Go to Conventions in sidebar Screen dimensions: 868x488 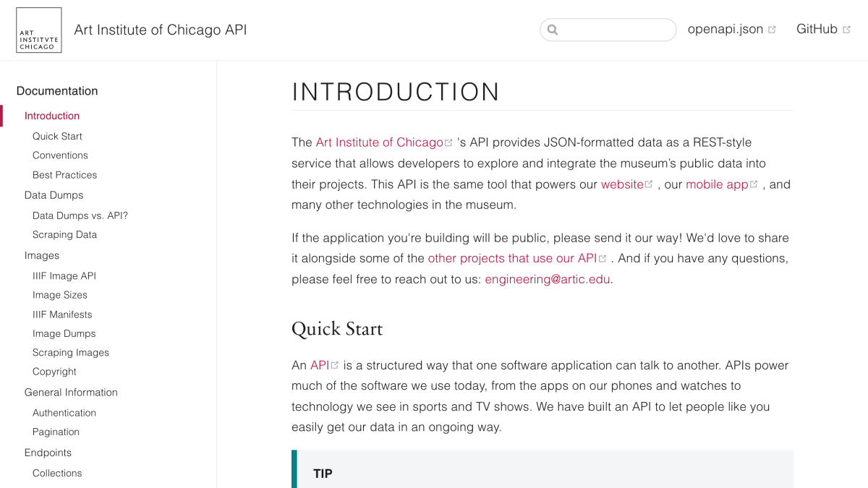click(x=60, y=155)
